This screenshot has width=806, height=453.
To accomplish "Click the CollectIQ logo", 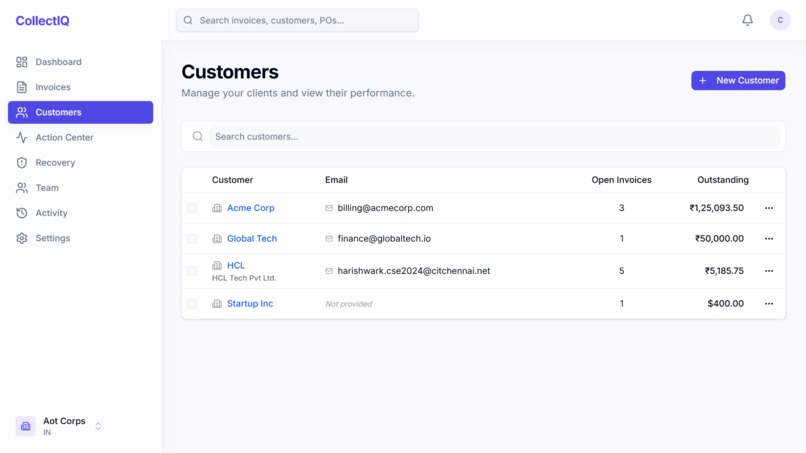I will point(42,21).
